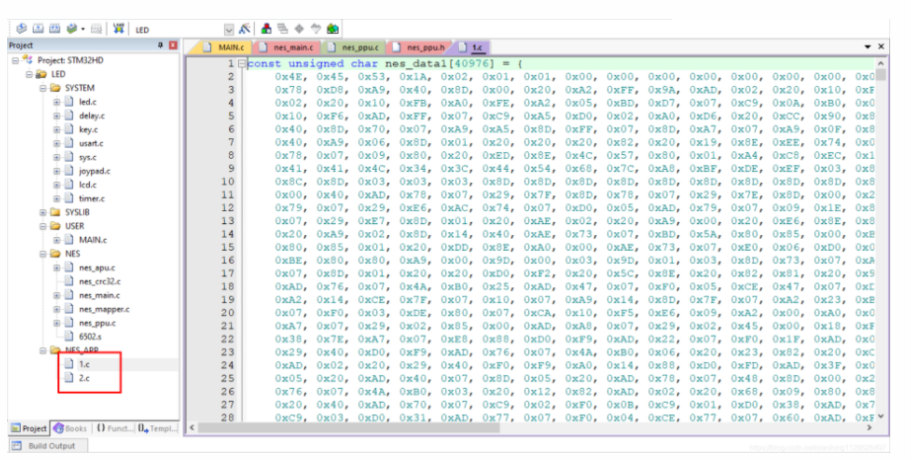This screenshot has width=911, height=460.
Task: Select 1.c under NES_APP group
Action: 84,365
